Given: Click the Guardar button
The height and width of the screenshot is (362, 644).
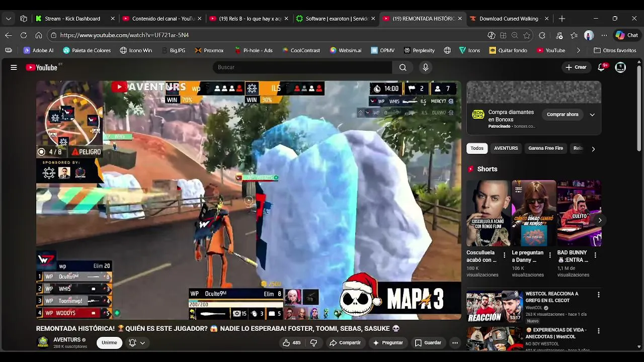Looking at the screenshot, I should pos(428,343).
